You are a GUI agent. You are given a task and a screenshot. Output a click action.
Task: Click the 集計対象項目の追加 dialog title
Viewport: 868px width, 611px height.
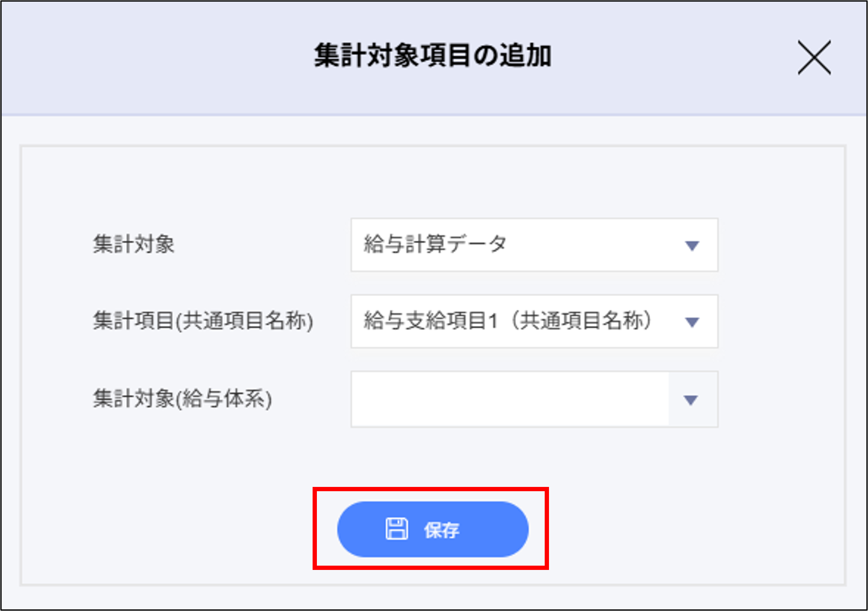[434, 56]
